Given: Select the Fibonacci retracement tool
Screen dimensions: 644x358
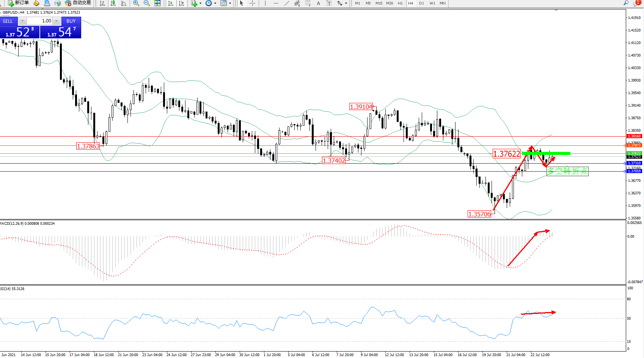Looking at the screenshot, I should (308, 3).
